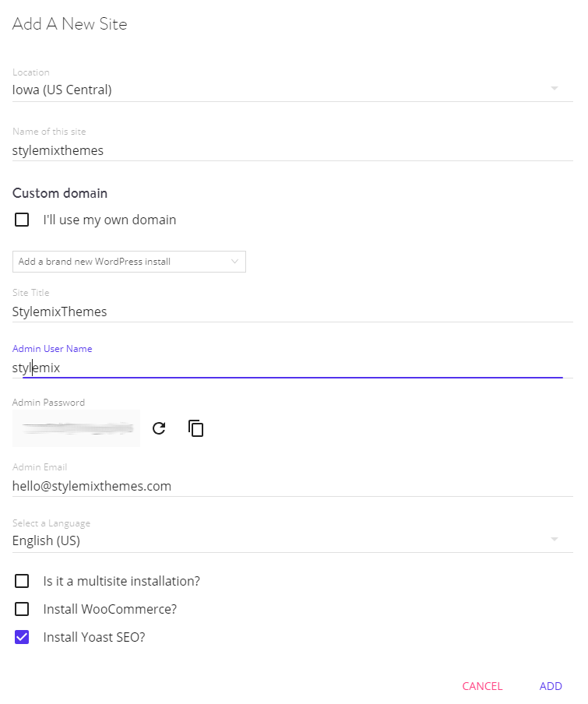588x704 pixels.
Task: Click the Select a Language dropdown arrow
Action: pyautogui.click(x=555, y=540)
